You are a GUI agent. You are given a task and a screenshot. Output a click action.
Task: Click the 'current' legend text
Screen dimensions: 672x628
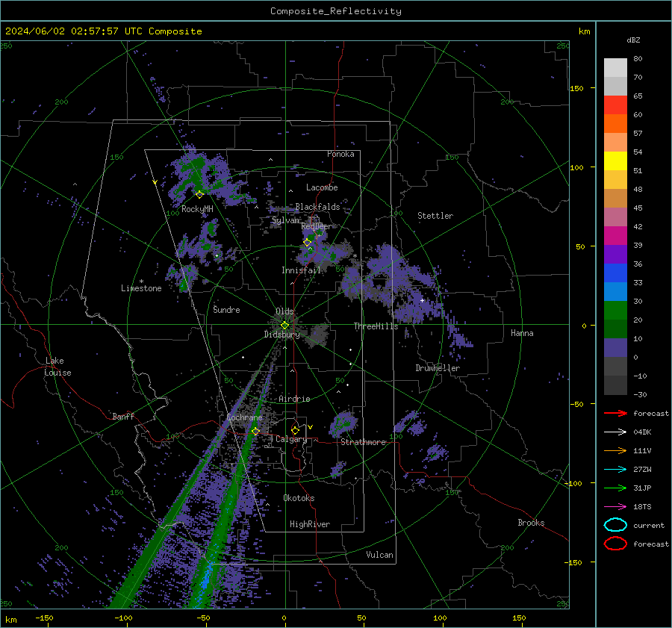(x=649, y=525)
